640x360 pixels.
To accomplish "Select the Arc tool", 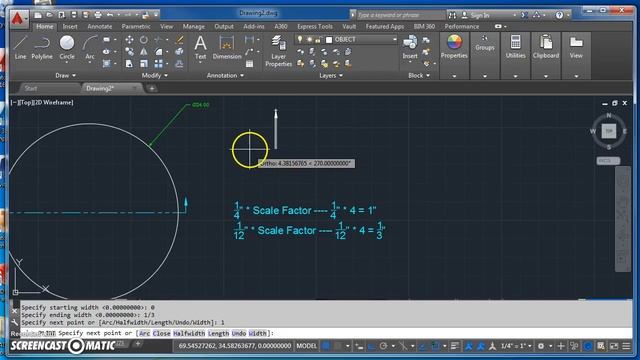I will 89,47.
